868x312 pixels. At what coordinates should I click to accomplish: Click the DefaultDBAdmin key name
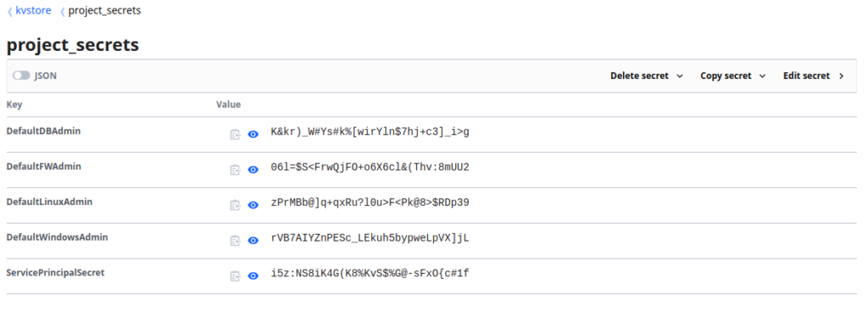44,131
